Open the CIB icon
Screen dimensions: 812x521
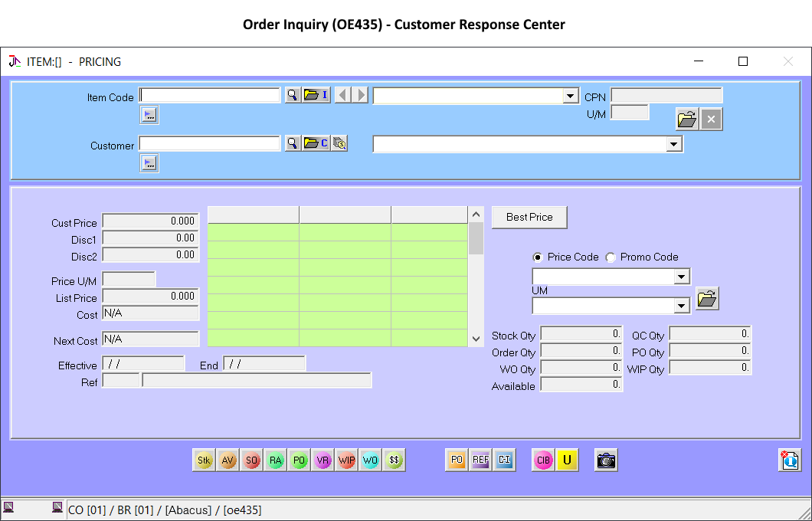(543, 460)
